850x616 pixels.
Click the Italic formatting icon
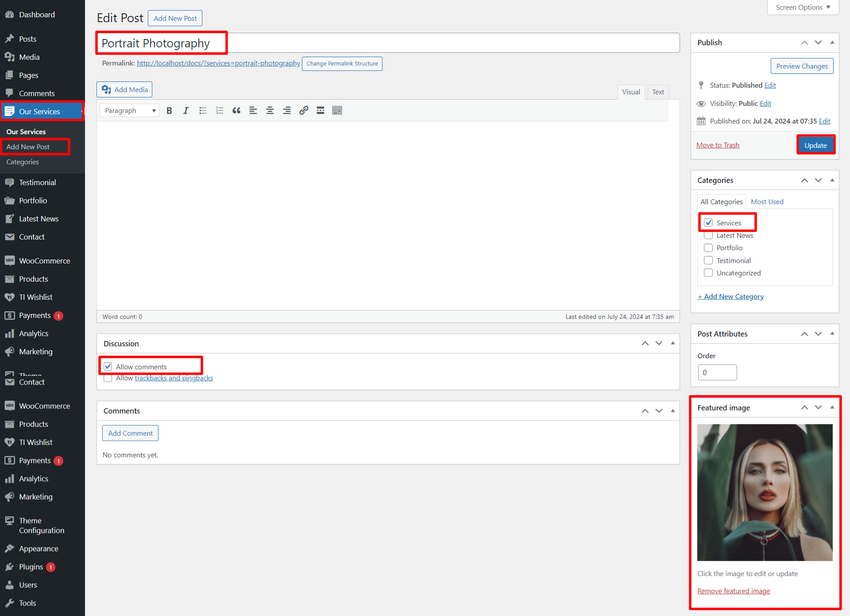pos(186,111)
